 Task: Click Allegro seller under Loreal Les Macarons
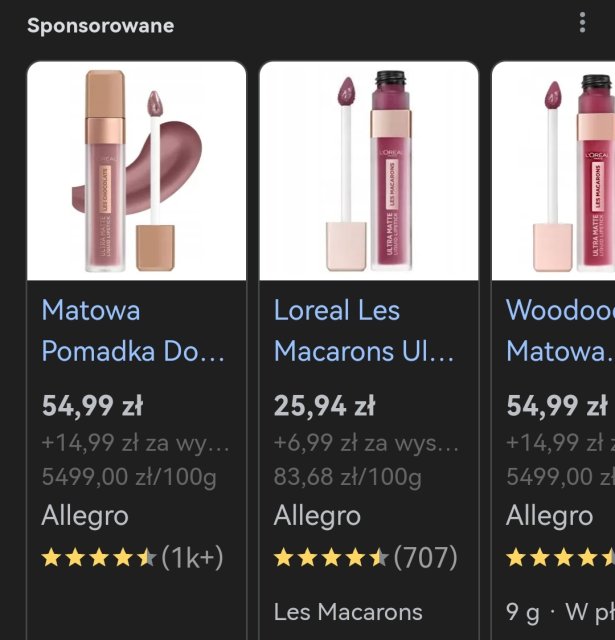[317, 516]
